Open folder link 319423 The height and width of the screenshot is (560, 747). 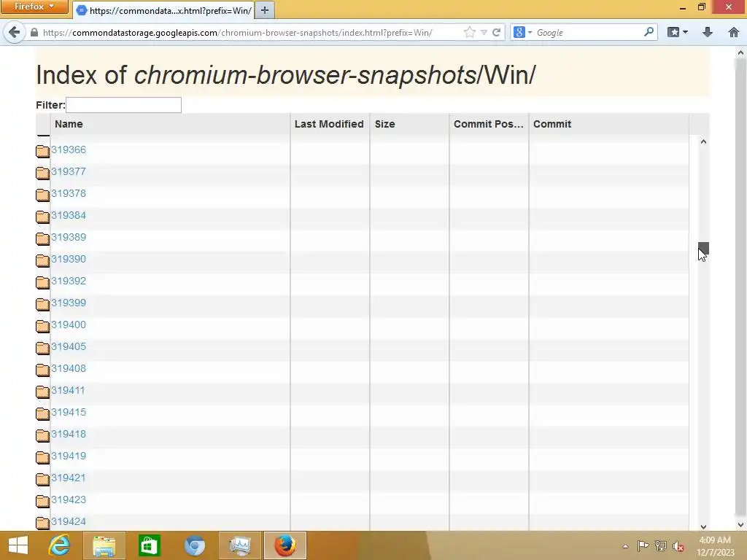69,500
